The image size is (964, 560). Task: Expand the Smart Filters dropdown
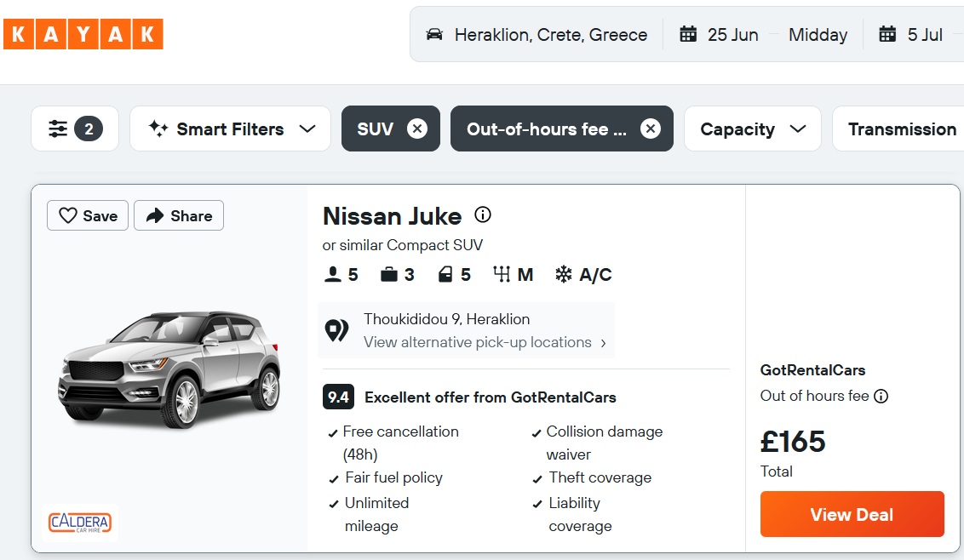(x=231, y=129)
